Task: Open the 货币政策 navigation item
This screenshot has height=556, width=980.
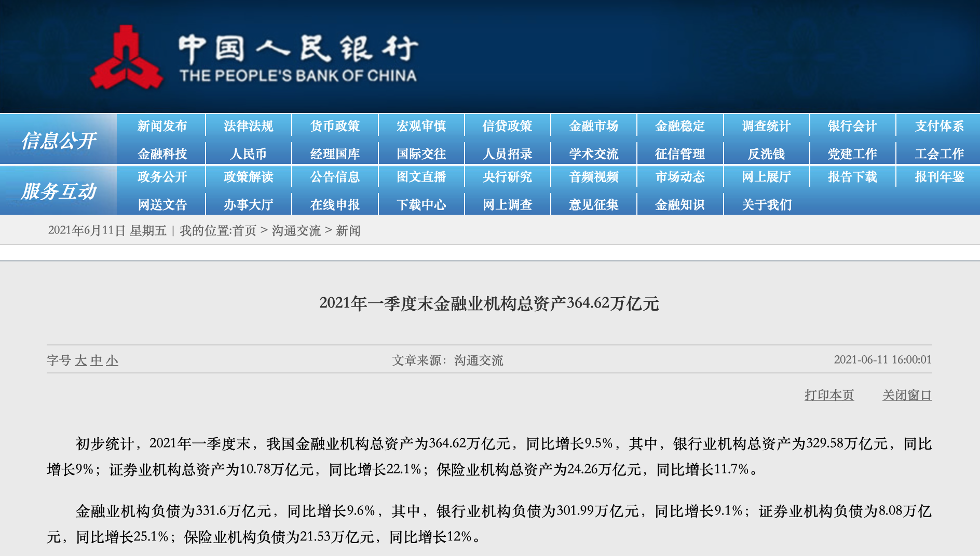Action: [335, 126]
